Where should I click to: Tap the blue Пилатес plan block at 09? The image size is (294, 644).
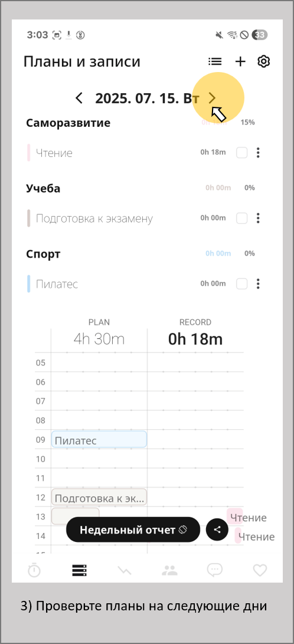(99, 439)
